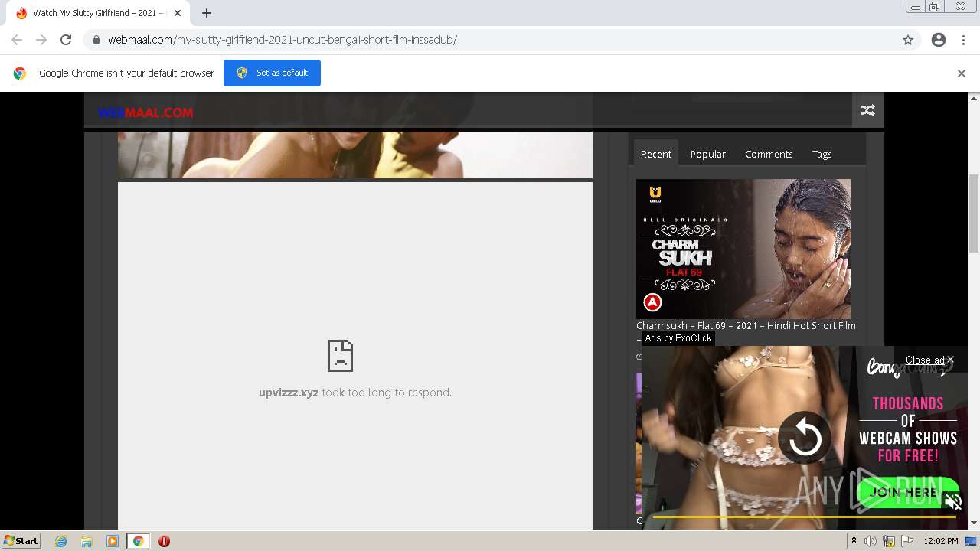This screenshot has height=551, width=980.
Task: Dismiss the default browser infobar
Action: 962,73
